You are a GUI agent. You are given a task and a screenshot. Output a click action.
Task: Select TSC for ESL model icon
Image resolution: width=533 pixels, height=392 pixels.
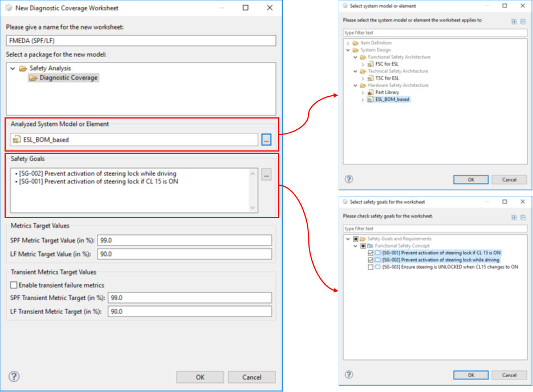pyautogui.click(x=371, y=78)
